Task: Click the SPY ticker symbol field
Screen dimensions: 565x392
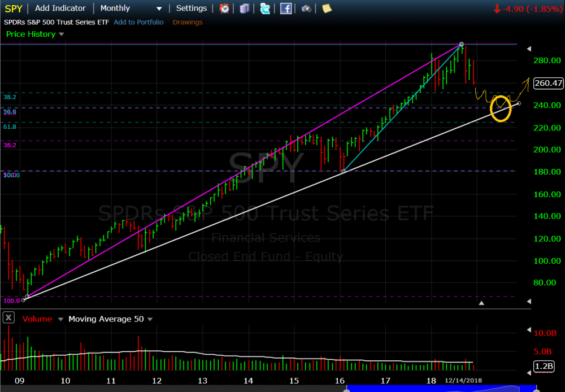Action: point(14,8)
